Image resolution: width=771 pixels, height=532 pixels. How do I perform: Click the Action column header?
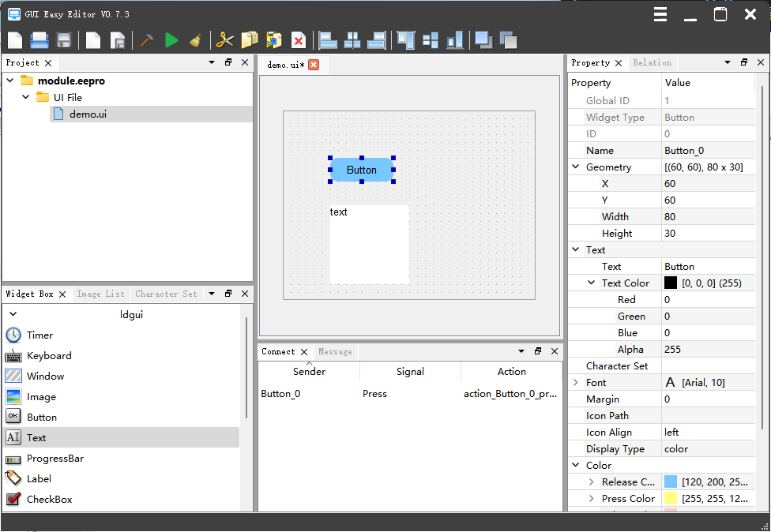511,371
